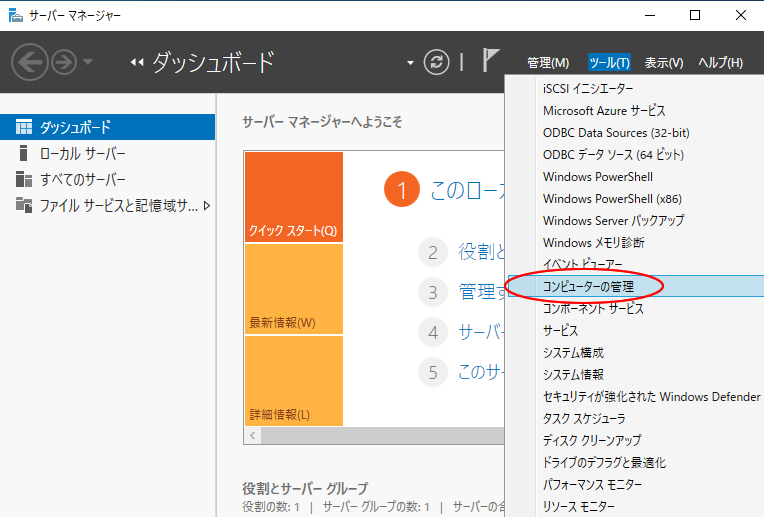Open the notifications flag icon
The image size is (764, 517).
click(x=490, y=60)
